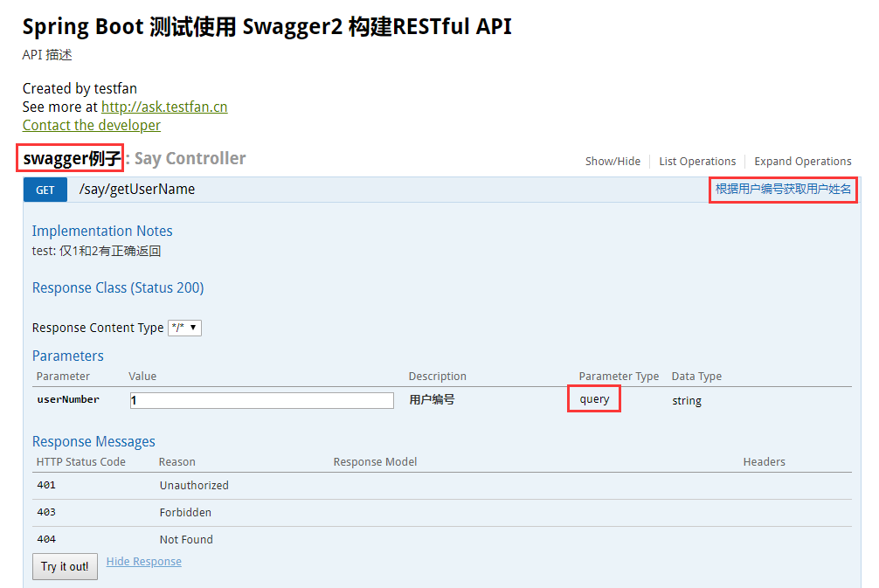Click the Hide Response link

point(144,561)
